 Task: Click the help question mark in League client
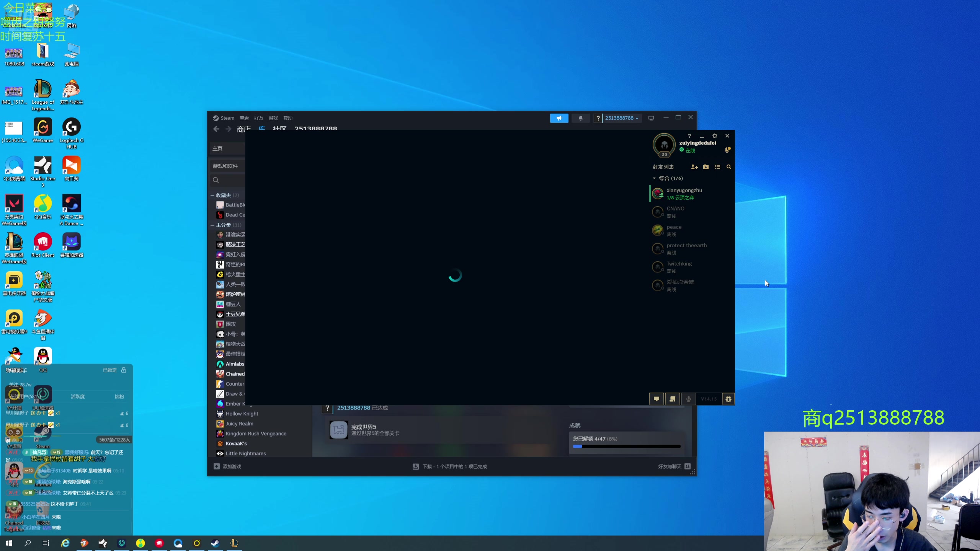[689, 136]
